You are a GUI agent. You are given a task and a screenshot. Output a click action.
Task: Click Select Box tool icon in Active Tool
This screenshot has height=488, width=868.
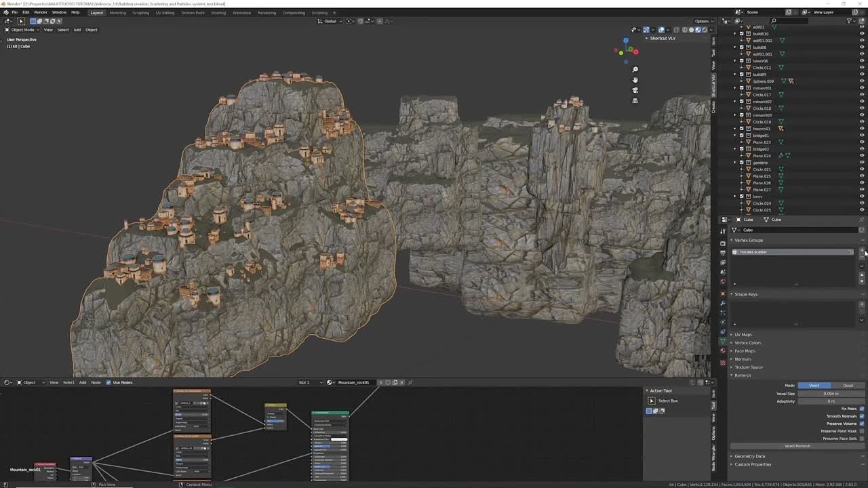click(652, 401)
